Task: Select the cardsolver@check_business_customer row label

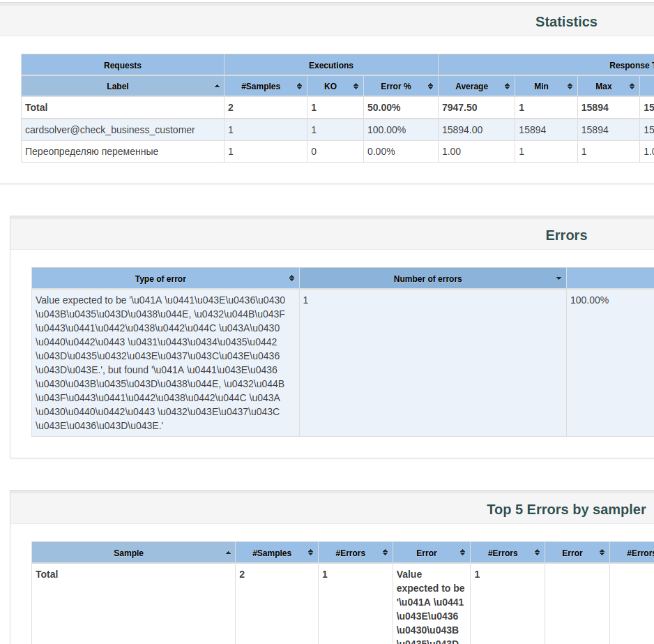Action: [x=112, y=129]
